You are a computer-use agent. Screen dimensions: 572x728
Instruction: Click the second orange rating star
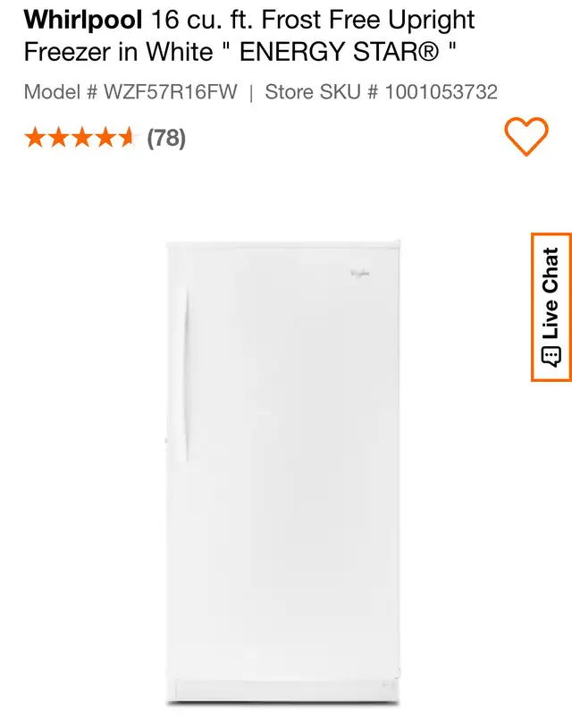point(58,138)
